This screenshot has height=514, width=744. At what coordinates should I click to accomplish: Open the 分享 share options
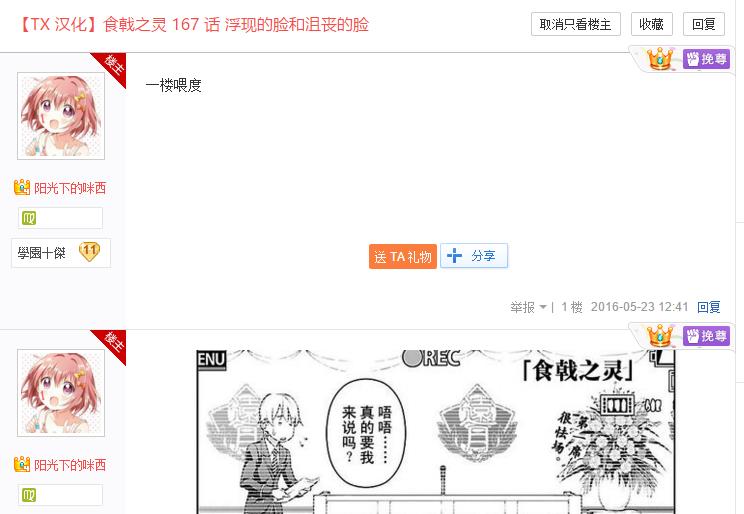click(474, 256)
